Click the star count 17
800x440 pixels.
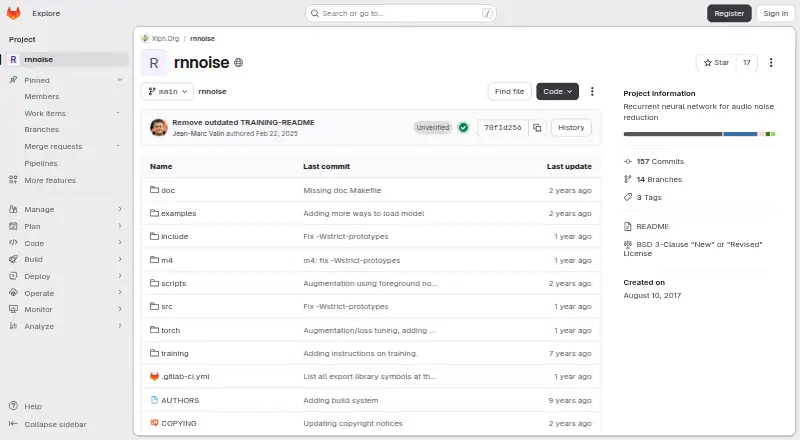pyautogui.click(x=746, y=62)
